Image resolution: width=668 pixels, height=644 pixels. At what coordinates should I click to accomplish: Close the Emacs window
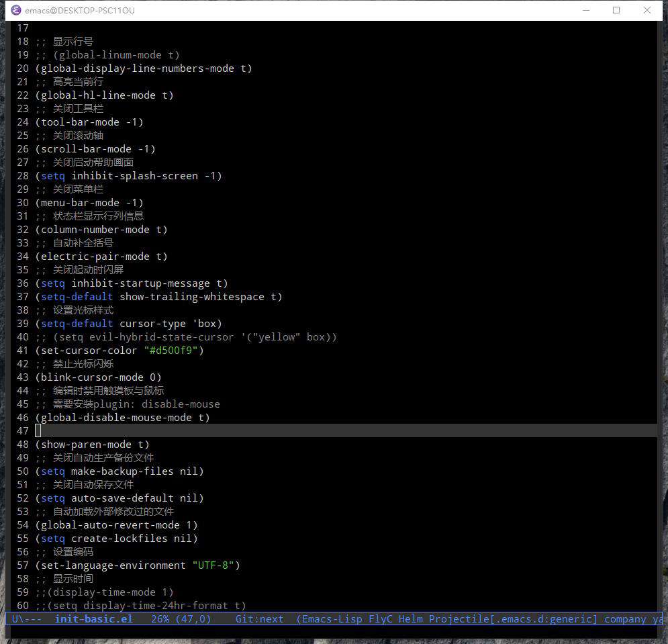(x=647, y=10)
